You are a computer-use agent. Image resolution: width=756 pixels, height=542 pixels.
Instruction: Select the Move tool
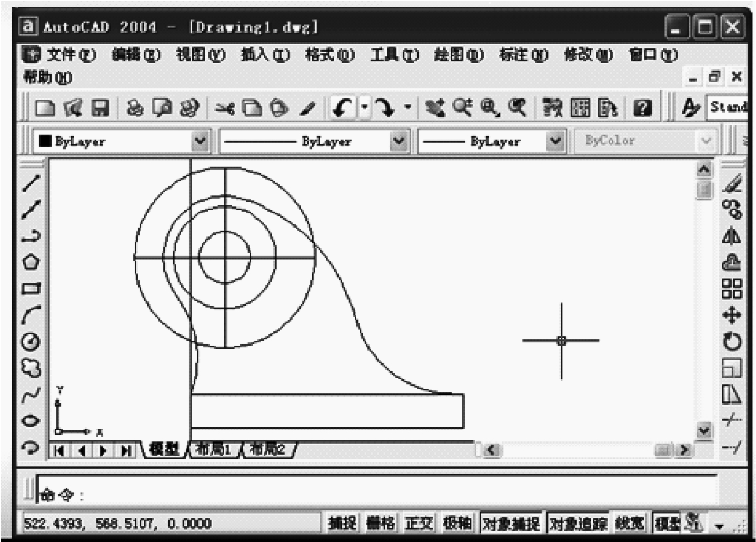732,315
